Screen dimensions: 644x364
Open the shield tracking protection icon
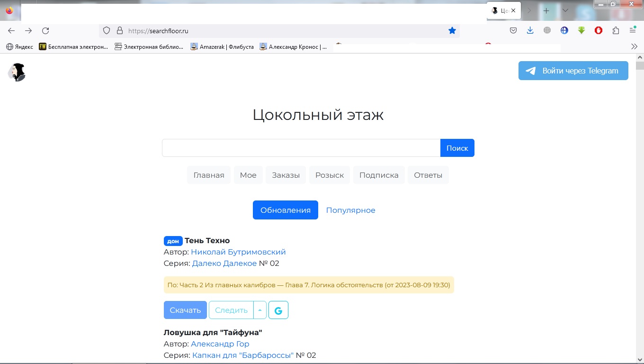pyautogui.click(x=107, y=31)
